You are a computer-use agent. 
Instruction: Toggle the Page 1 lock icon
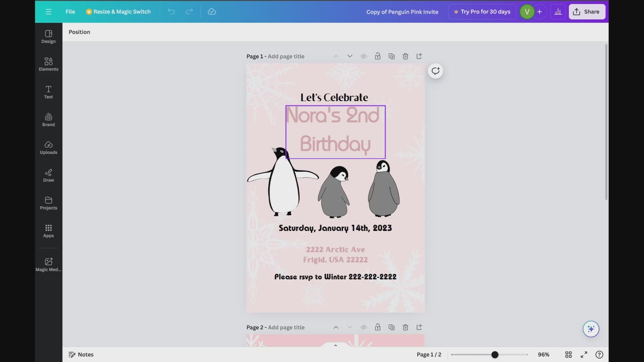pos(378,56)
